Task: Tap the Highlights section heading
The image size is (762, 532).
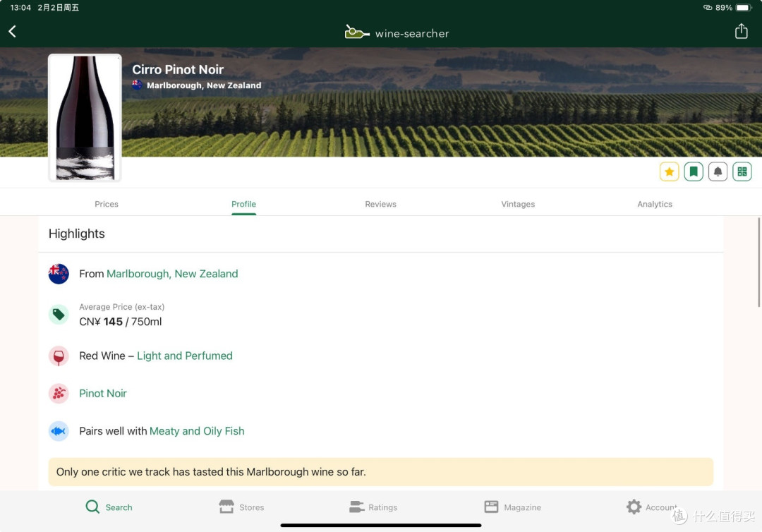Action: pyautogui.click(x=77, y=234)
